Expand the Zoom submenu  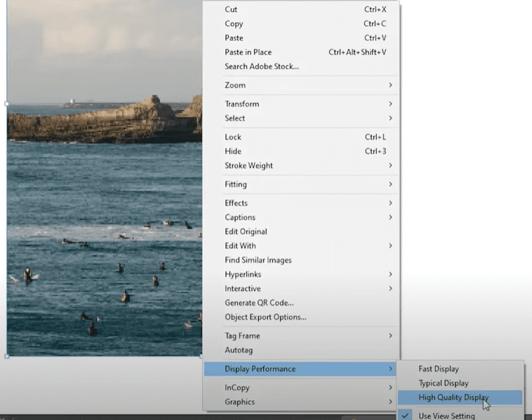point(301,85)
